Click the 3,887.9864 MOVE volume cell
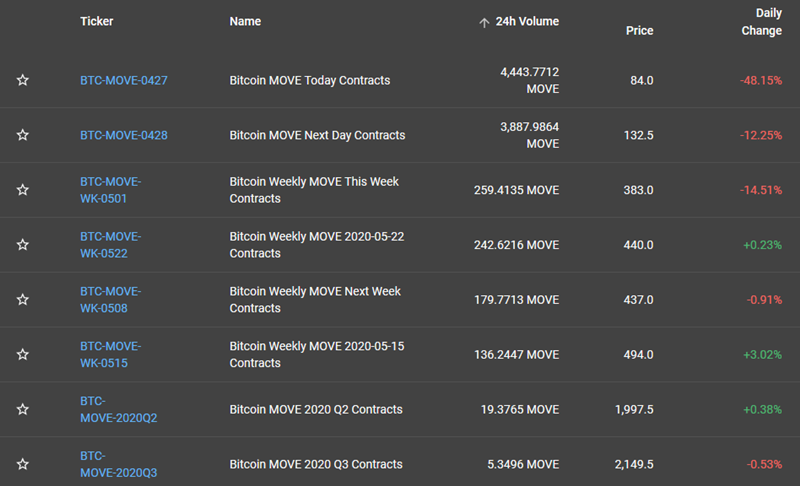The width and height of the screenshot is (800, 486). coord(530,135)
